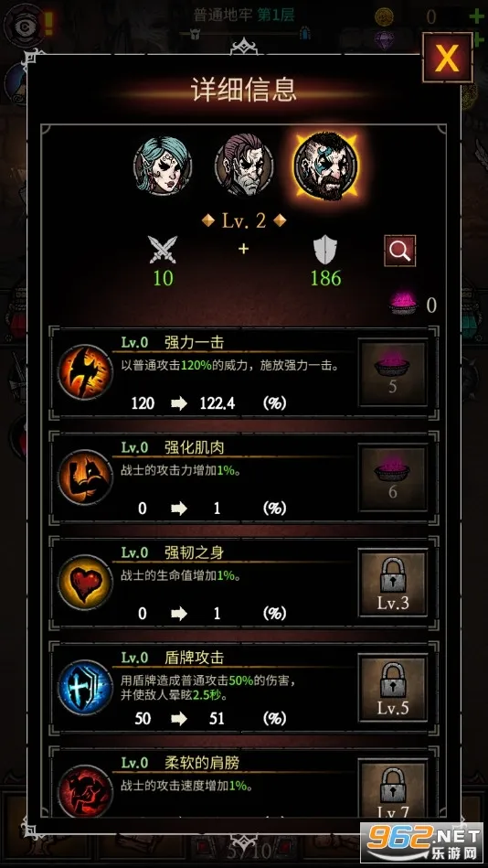Upgrade 强力一击 for 5 powder
Image resolution: width=488 pixels, height=868 pixels.
point(392,372)
